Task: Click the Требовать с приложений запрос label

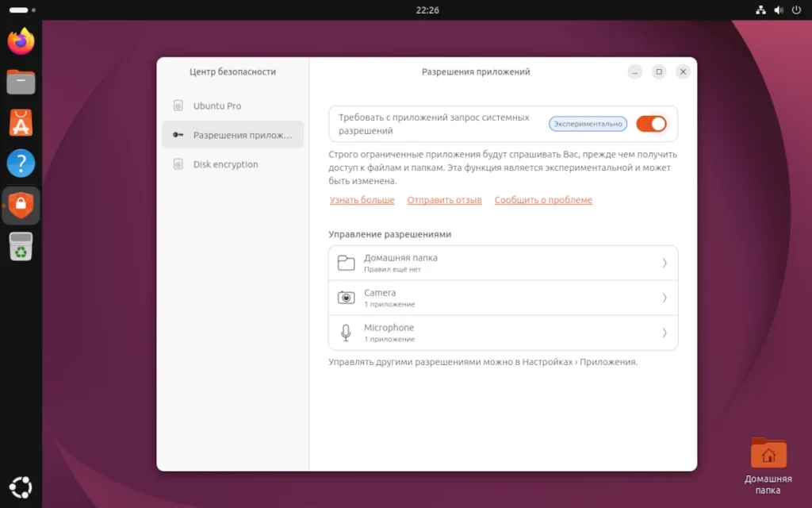Action: click(x=434, y=124)
